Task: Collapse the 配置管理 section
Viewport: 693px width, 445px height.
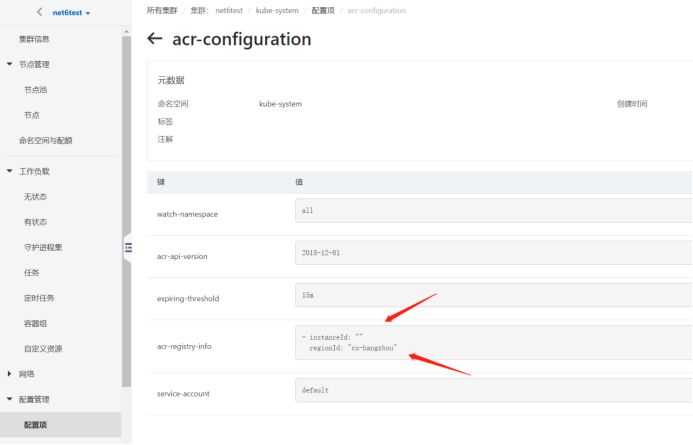Action: coord(10,399)
